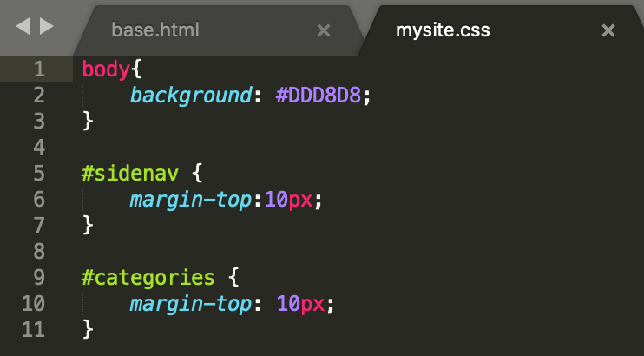Close the mysite.css tab
644x356 pixels.
608,30
